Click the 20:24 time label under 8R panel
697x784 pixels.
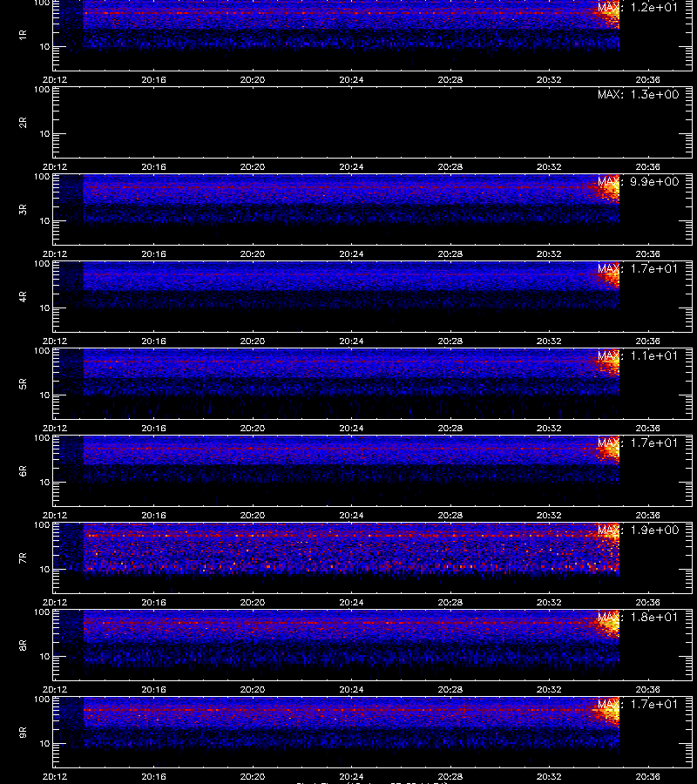[351, 690]
